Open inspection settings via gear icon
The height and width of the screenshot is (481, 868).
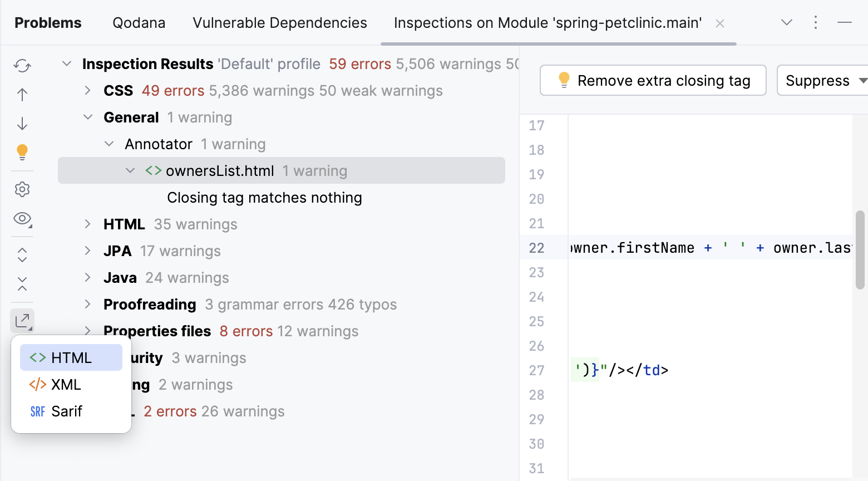click(22, 189)
